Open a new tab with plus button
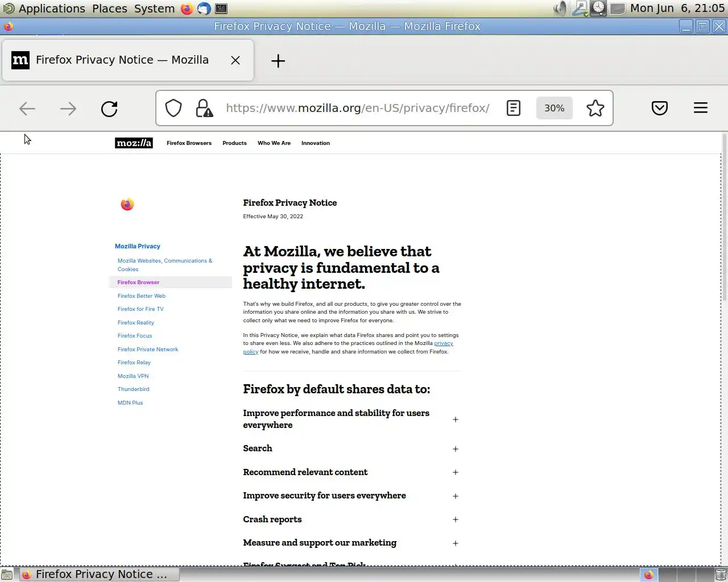Screen dimensions: 728x582 point(278,61)
